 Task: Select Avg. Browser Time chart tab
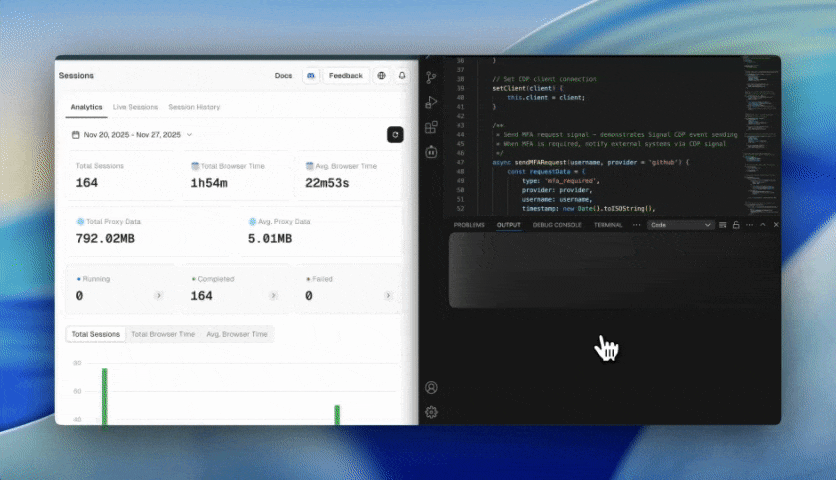[x=237, y=334]
